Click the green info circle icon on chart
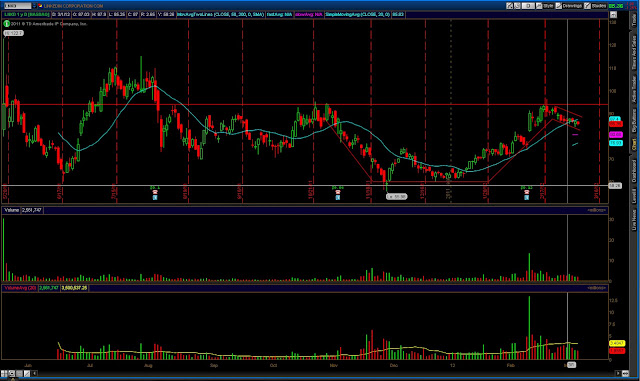 tap(7, 24)
